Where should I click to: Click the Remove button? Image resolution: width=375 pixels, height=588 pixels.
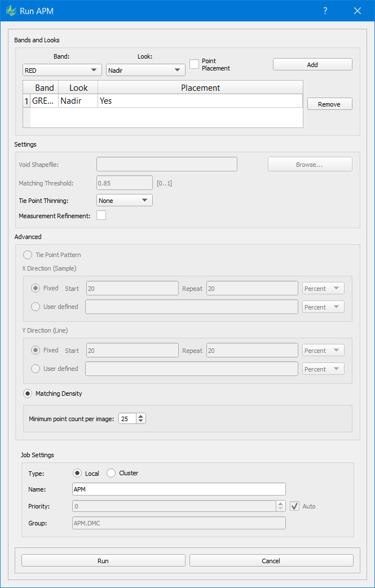click(x=329, y=104)
